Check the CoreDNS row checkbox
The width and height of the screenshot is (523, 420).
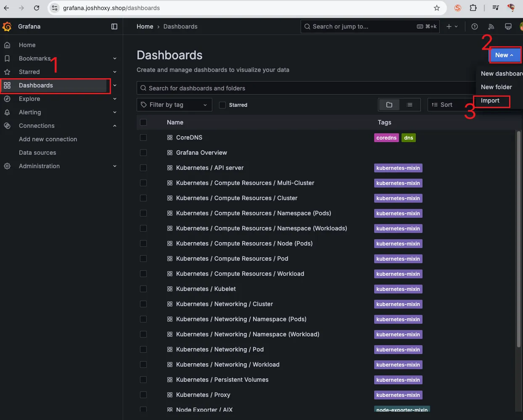click(143, 137)
